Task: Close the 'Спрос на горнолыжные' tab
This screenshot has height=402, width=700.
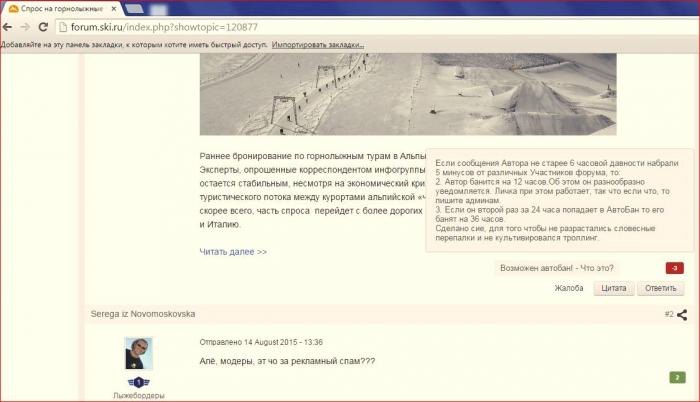Action: click(x=114, y=8)
